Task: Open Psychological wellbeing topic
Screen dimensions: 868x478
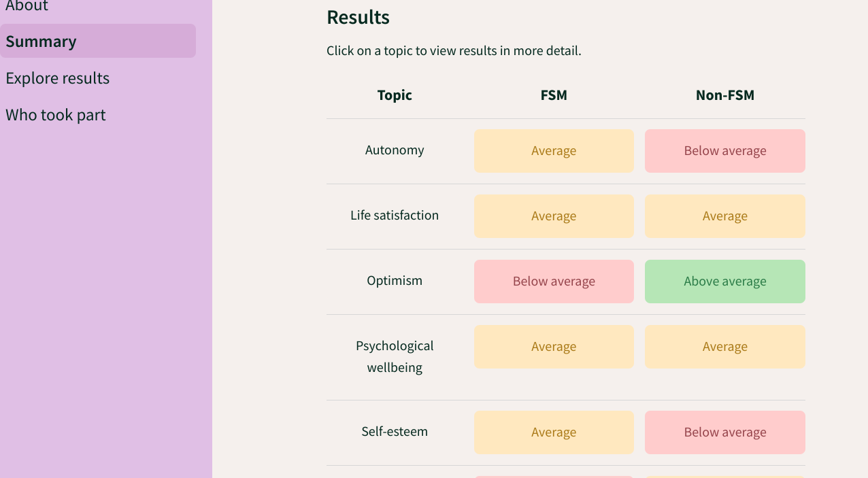Action: tap(395, 356)
